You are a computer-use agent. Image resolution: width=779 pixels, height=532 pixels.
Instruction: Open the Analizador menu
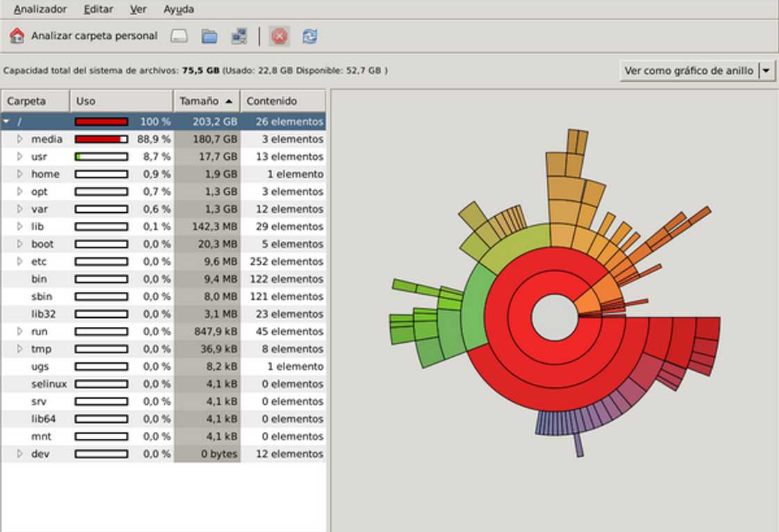pos(40,10)
